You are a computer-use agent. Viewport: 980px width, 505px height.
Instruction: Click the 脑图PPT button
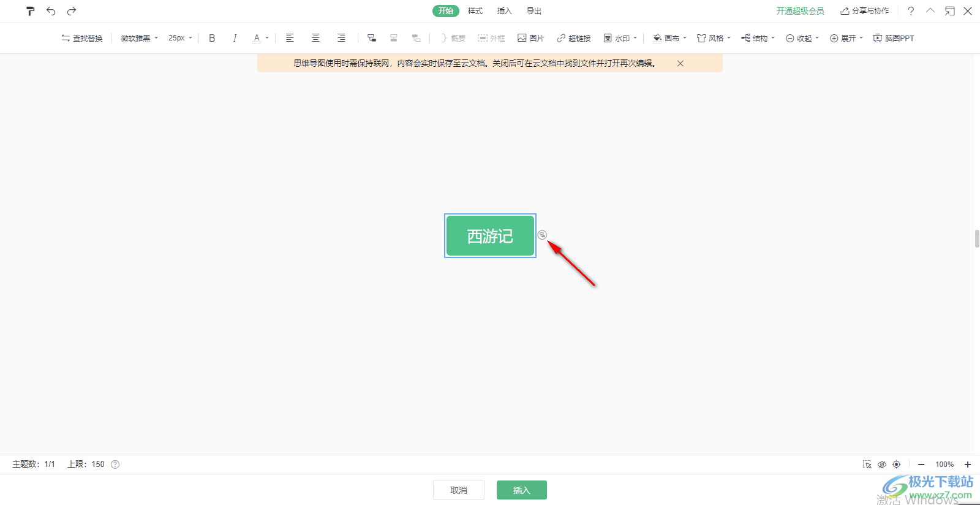tap(894, 38)
